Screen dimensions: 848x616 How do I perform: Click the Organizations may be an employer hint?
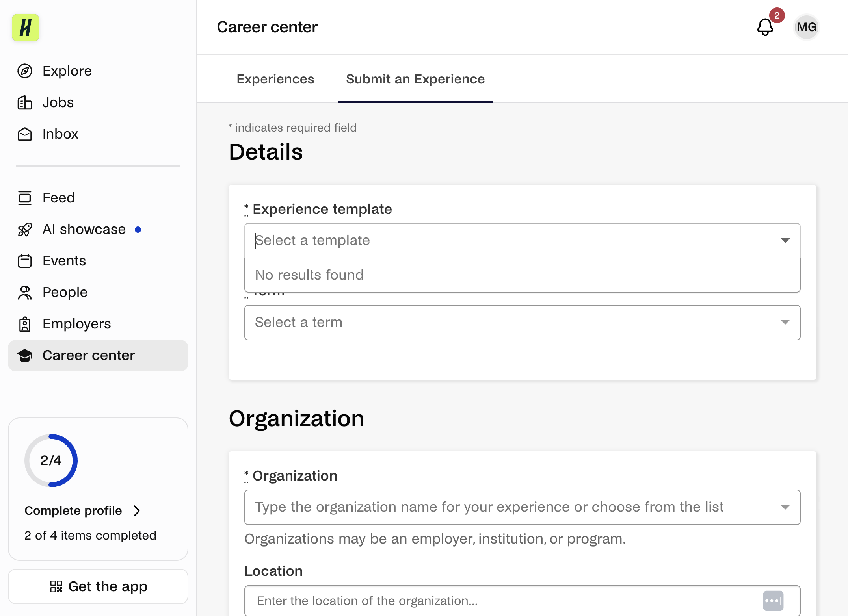[435, 539]
